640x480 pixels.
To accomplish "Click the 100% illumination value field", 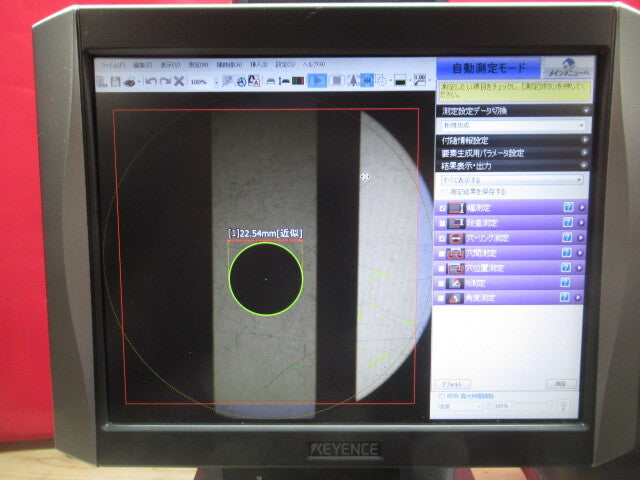I will click(x=501, y=406).
